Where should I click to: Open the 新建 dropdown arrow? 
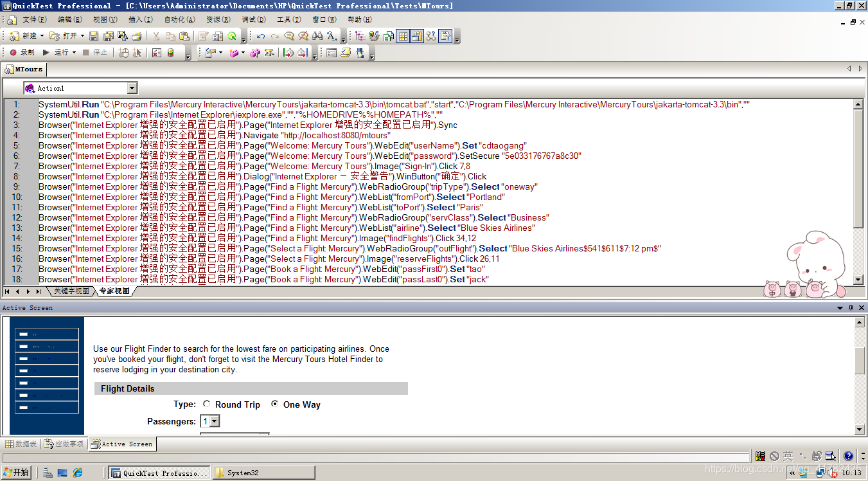click(x=42, y=36)
